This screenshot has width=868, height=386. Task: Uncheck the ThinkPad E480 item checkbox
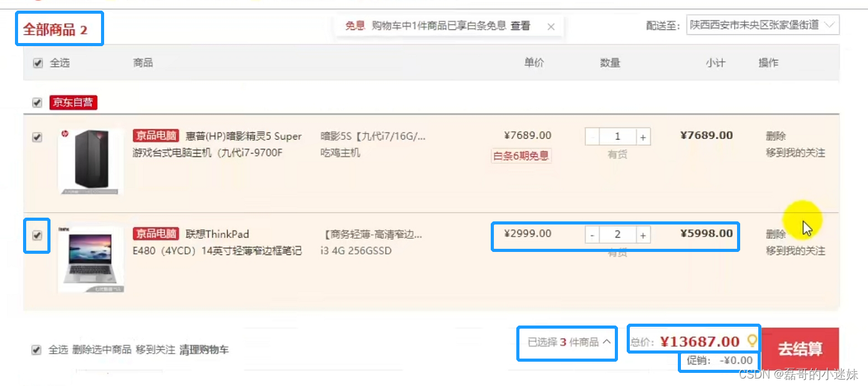click(37, 235)
